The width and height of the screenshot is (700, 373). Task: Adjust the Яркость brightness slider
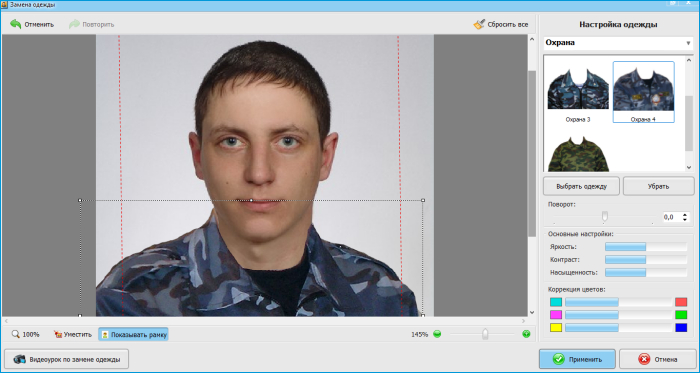point(646,247)
